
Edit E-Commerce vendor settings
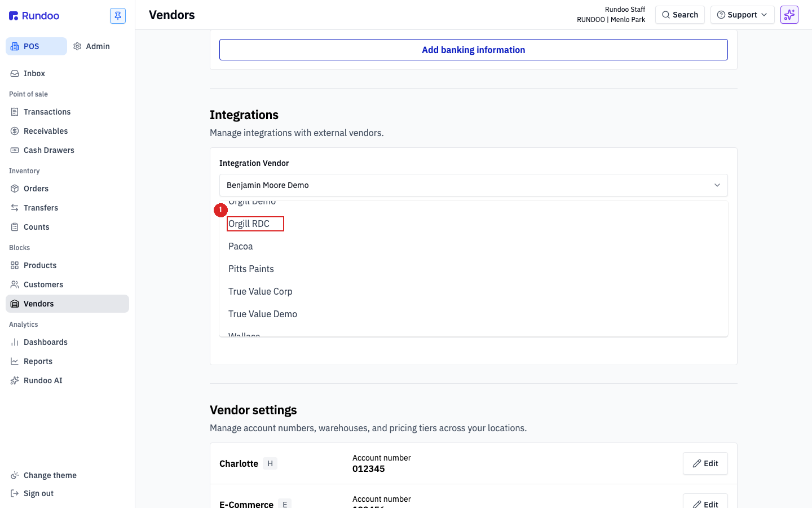pyautogui.click(x=705, y=501)
